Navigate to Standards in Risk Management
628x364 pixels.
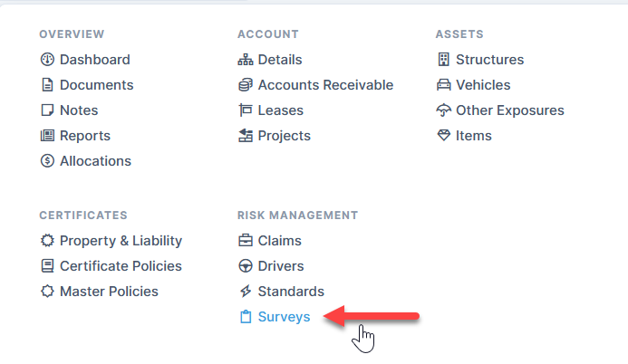click(x=291, y=292)
